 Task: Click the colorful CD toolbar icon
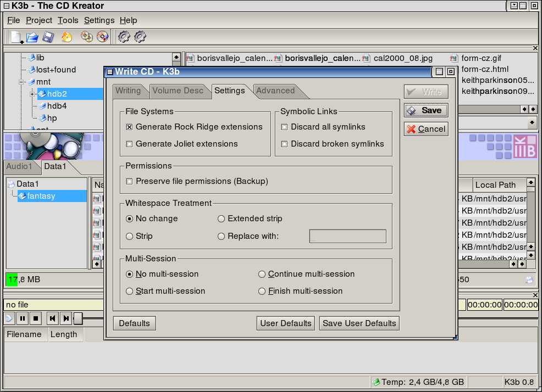[102, 37]
